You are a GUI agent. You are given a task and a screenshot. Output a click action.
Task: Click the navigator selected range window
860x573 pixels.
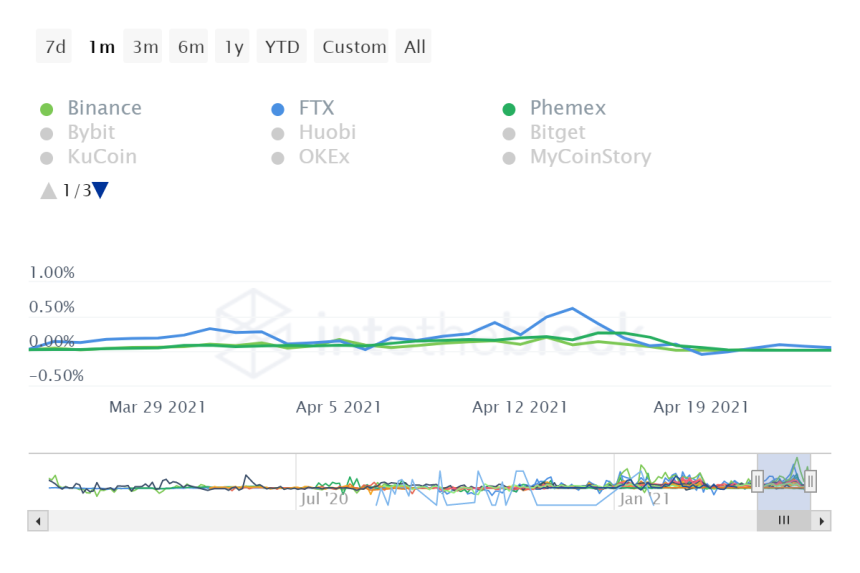tap(784, 472)
